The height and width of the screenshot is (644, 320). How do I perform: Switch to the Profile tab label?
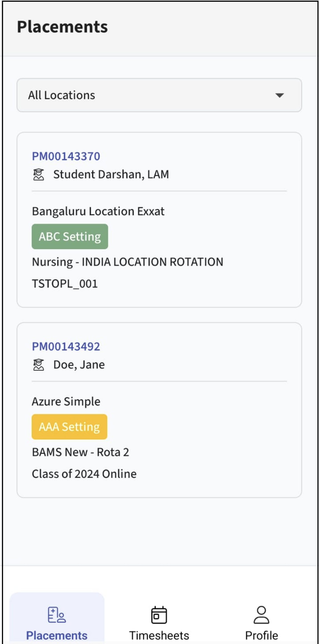(261, 635)
